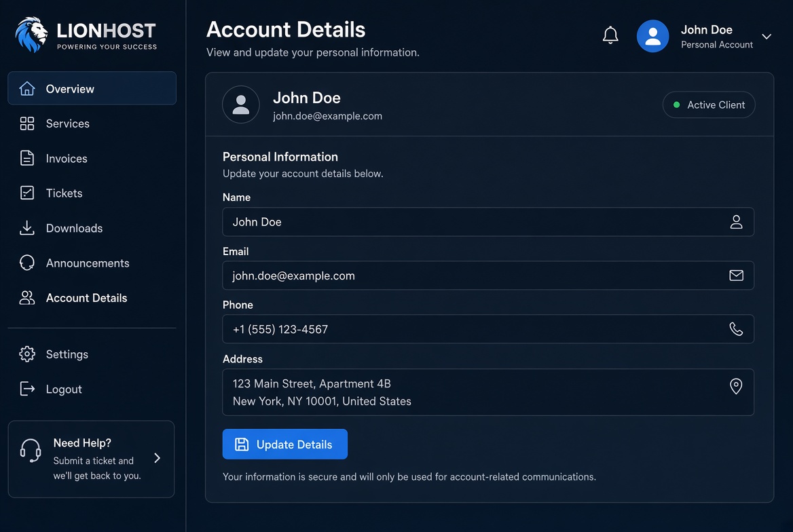
Task: Click the Invoices document icon
Action: (x=26, y=158)
